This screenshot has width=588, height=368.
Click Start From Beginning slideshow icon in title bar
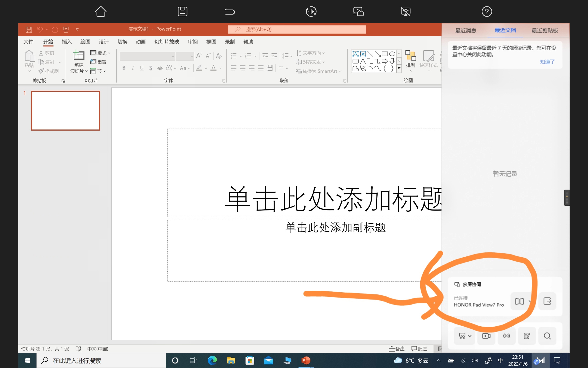66,30
